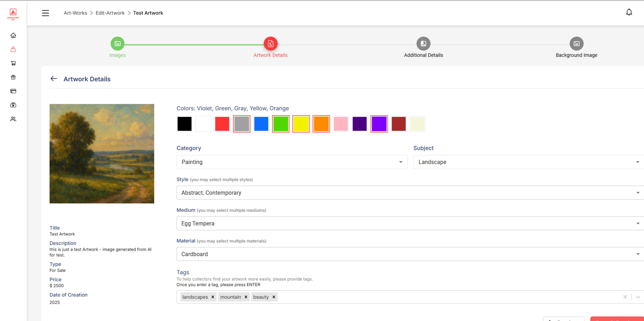Screen dimensions: 644x321
Task: Remove the beauty tag
Action: [x=274, y=297]
